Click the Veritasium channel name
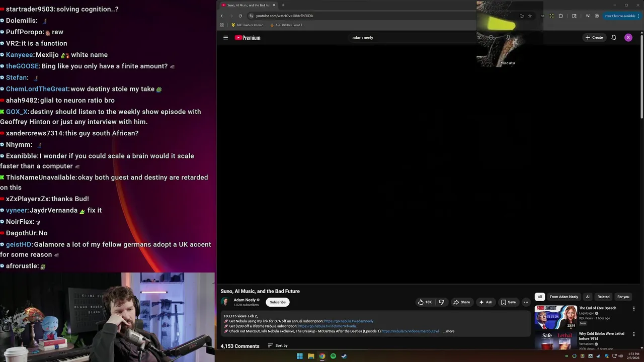The image size is (644, 362). tap(587, 344)
